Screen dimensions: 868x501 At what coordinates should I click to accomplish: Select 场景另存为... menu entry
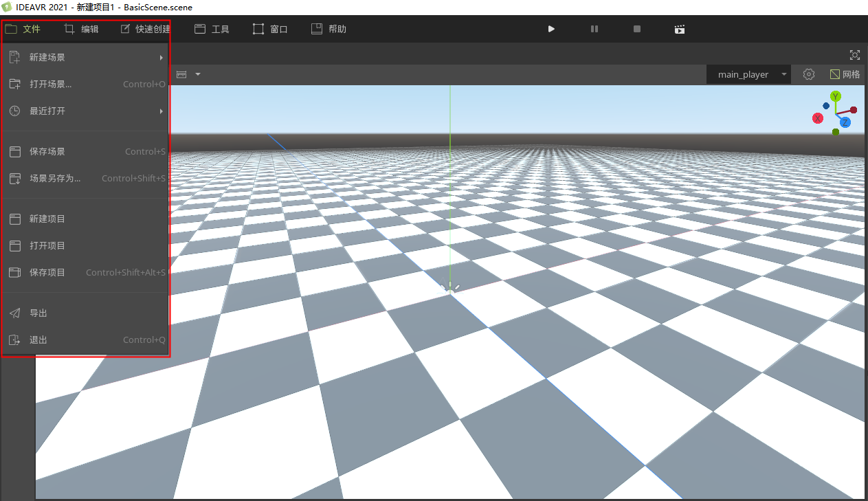85,179
